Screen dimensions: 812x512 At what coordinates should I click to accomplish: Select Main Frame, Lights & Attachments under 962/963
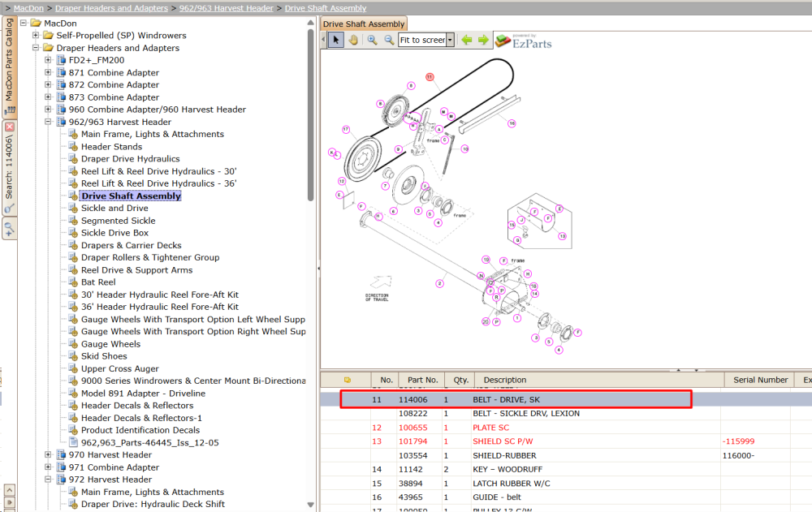coord(153,134)
